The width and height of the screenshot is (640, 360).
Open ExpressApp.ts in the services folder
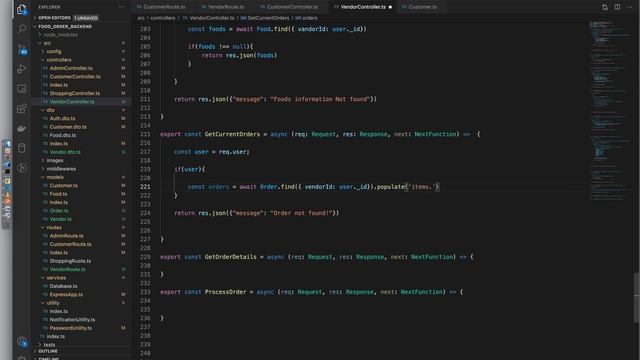pos(66,294)
